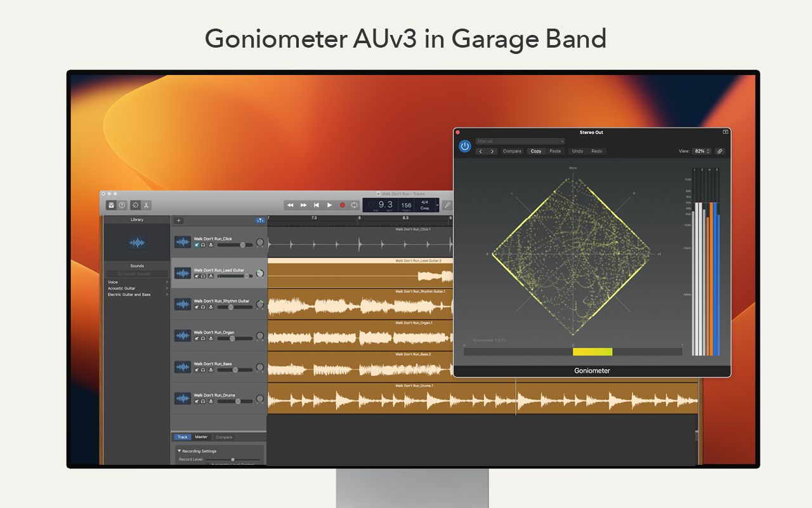
Task: Click the Search Sounds field
Action: 137,274
